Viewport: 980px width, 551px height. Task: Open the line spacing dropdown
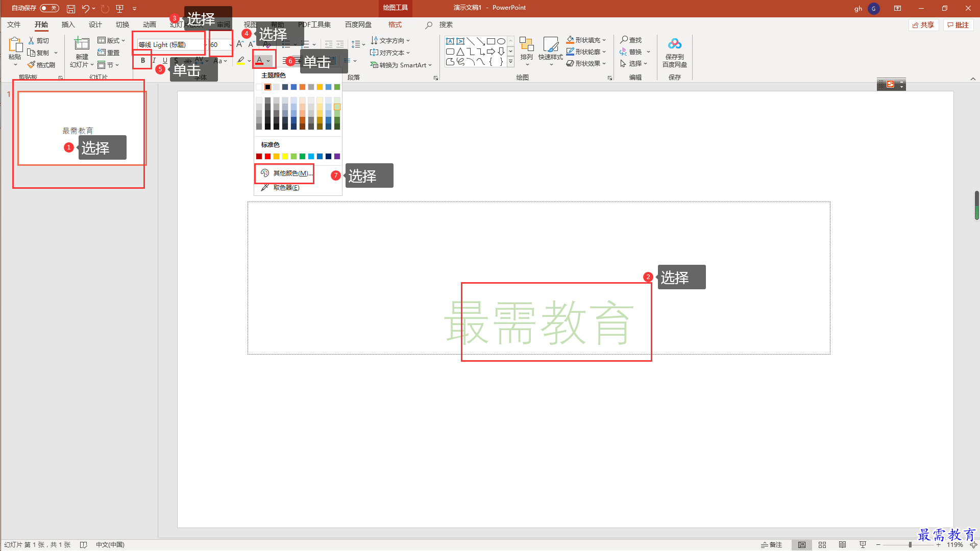pyautogui.click(x=358, y=44)
